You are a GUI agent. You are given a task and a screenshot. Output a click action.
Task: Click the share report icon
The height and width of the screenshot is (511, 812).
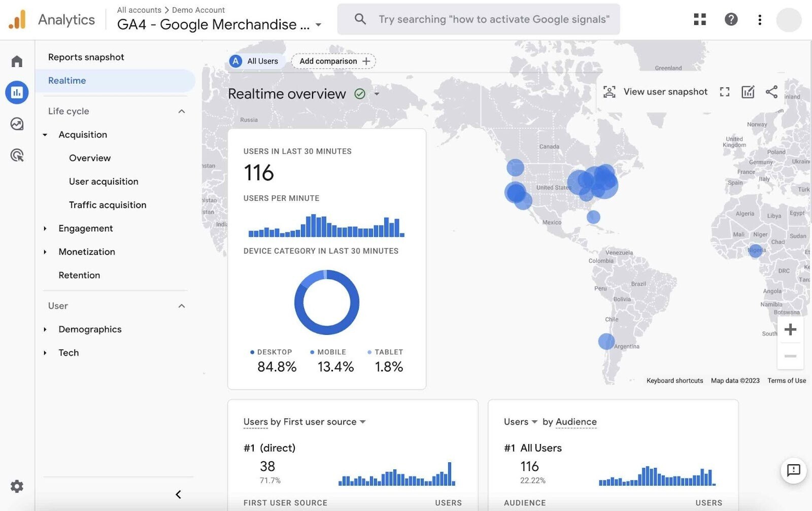tap(771, 92)
